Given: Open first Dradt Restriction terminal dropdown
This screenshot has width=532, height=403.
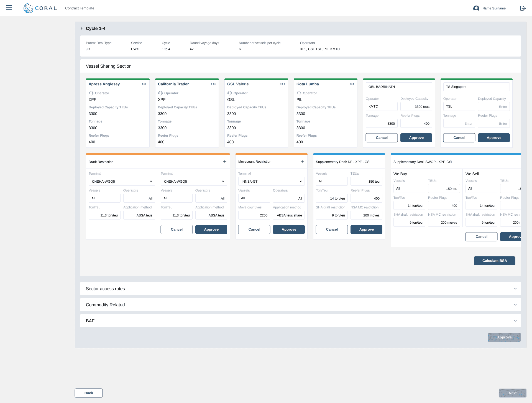Looking at the screenshot, I should pyautogui.click(x=122, y=181).
